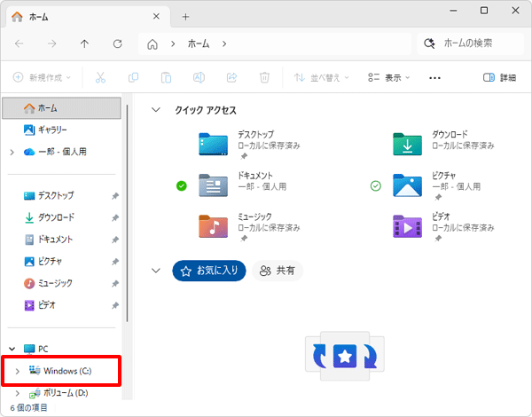The image size is (532, 417).
Task: Expand the ボリューム (D:) drive node
Action: 18,393
